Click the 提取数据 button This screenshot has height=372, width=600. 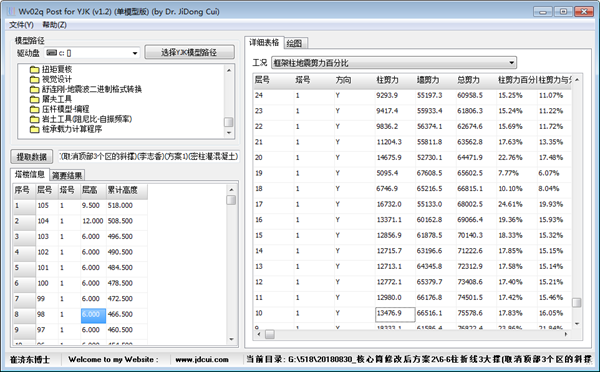tap(31, 157)
